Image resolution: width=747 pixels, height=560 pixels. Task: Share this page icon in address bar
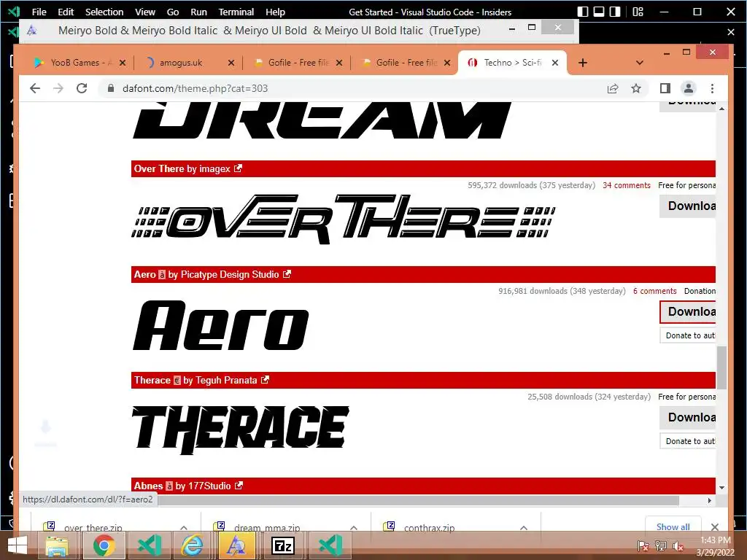[613, 88]
